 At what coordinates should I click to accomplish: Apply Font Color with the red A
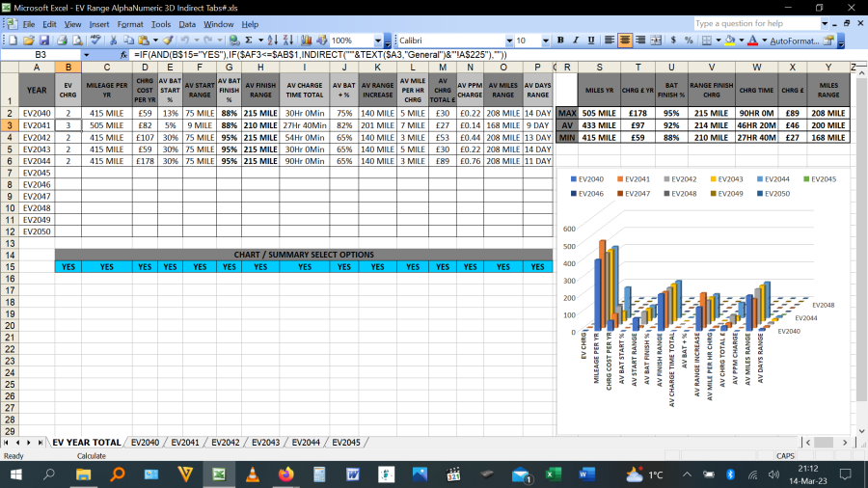[x=753, y=41]
